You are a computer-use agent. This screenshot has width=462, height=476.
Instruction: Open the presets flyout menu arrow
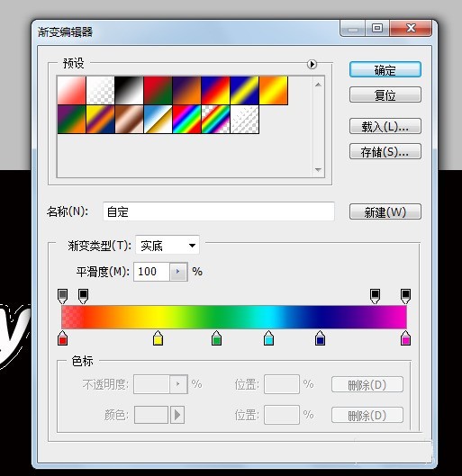coord(312,64)
